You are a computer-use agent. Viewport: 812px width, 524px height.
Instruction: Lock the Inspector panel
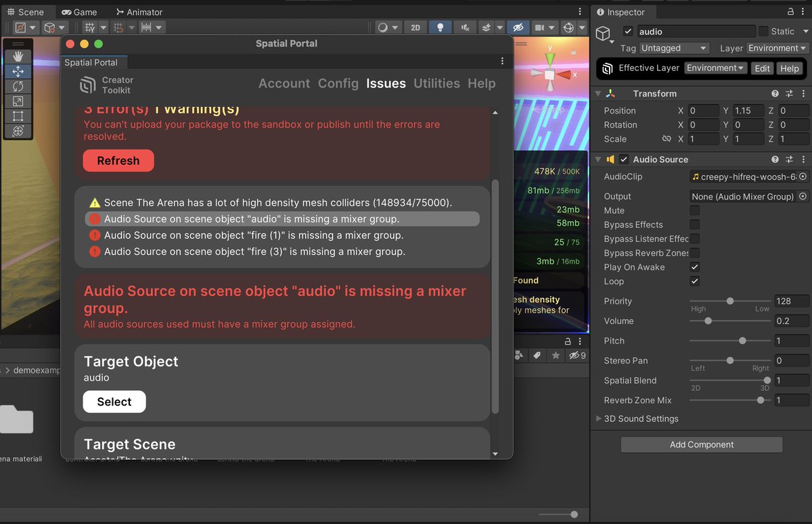click(790, 11)
